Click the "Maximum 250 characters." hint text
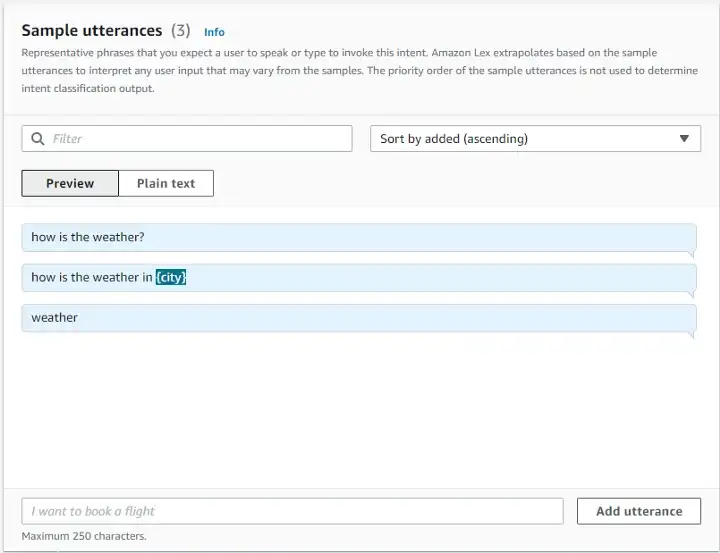 click(84, 536)
